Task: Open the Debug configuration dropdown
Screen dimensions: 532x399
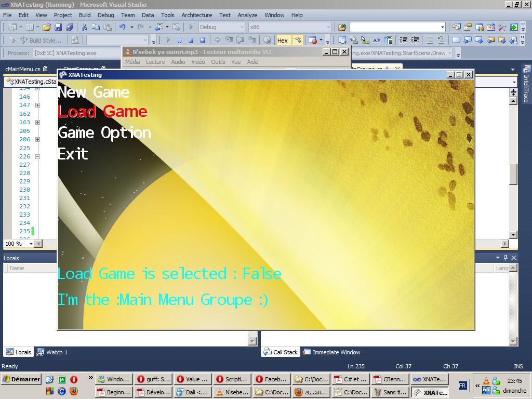Action: [x=242, y=27]
